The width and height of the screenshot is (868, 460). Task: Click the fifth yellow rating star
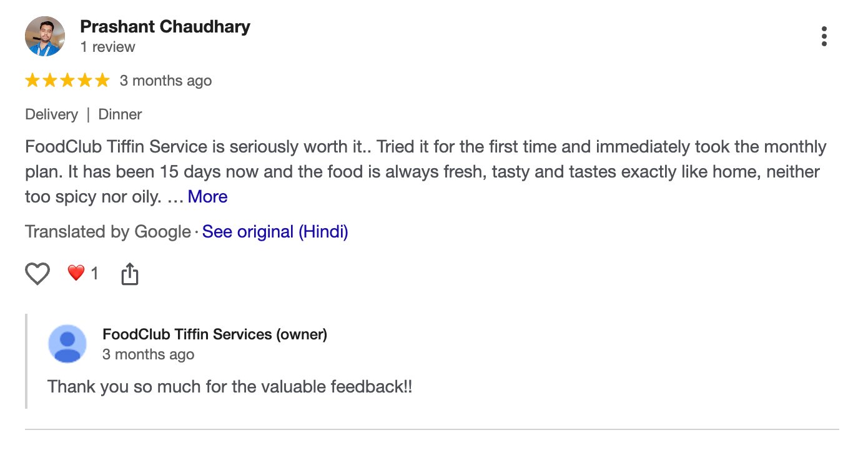point(102,81)
